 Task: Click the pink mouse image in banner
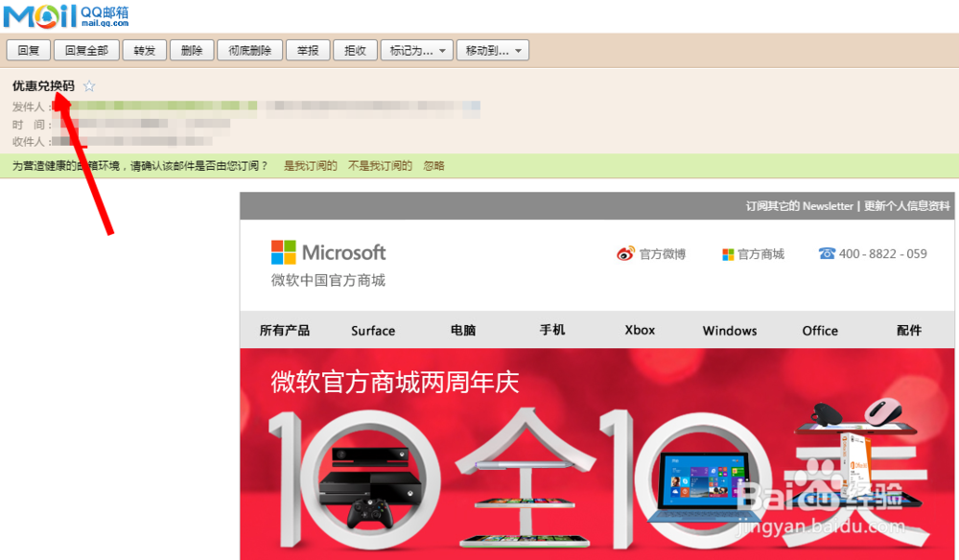tap(885, 410)
